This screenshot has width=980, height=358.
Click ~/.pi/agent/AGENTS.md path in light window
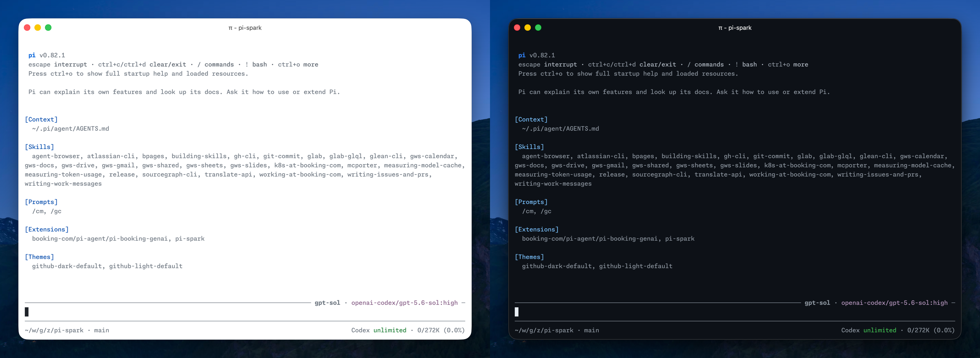(x=71, y=129)
